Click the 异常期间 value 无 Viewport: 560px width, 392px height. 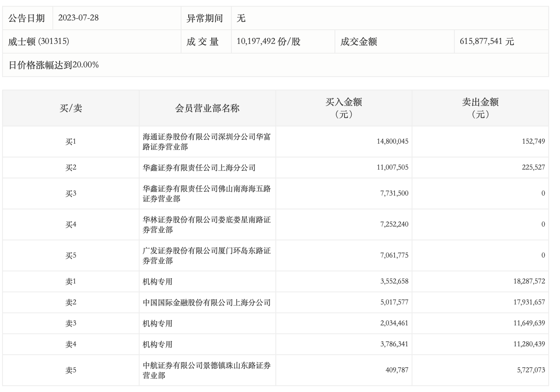click(241, 18)
